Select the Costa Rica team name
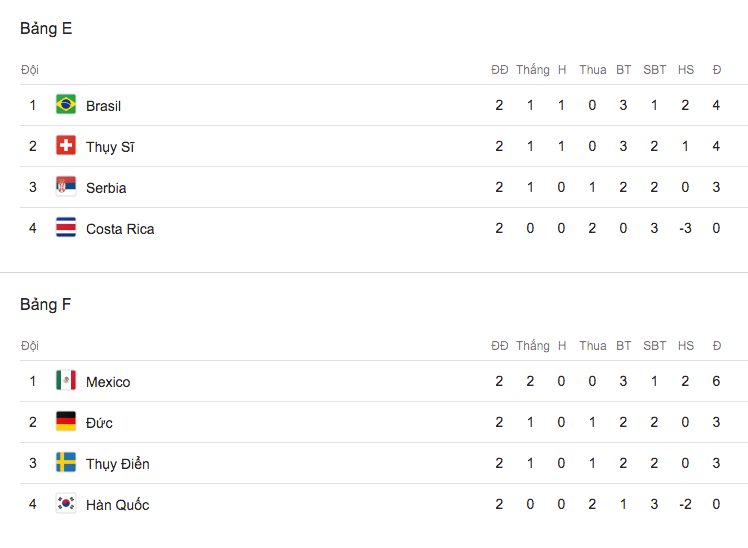The height and width of the screenshot is (548, 748). 120,229
